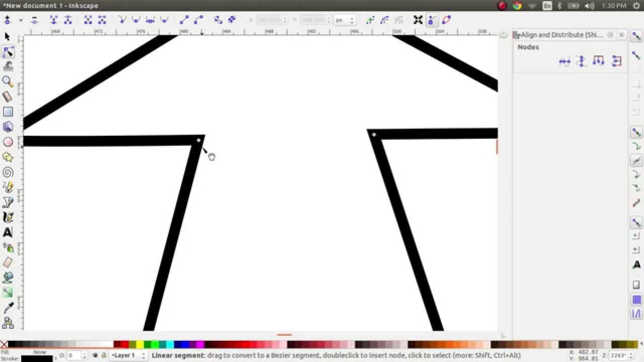This screenshot has width=644, height=362.
Task: Select the Ellipse circle tool
Action: pos(8,142)
